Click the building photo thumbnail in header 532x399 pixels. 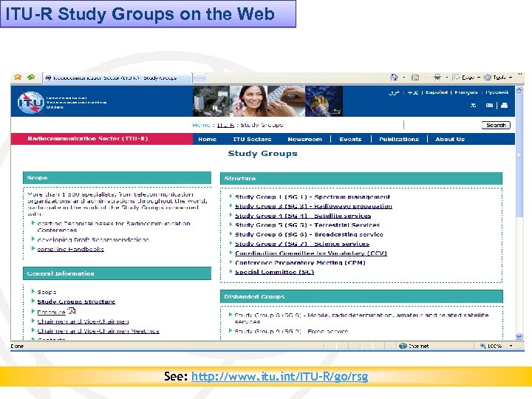pyautogui.click(x=211, y=101)
